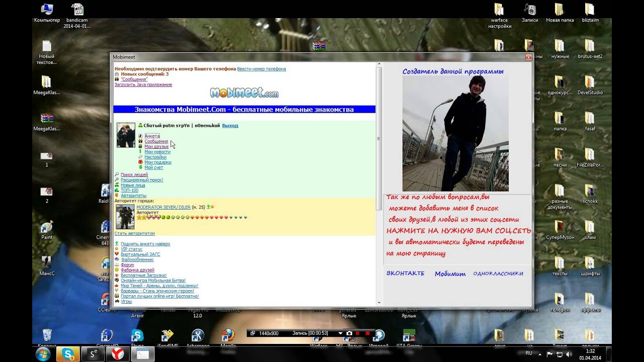The height and width of the screenshot is (362, 644).
Task: Click the ОДНОКЛАССНИКИ social button
Action: [498, 274]
